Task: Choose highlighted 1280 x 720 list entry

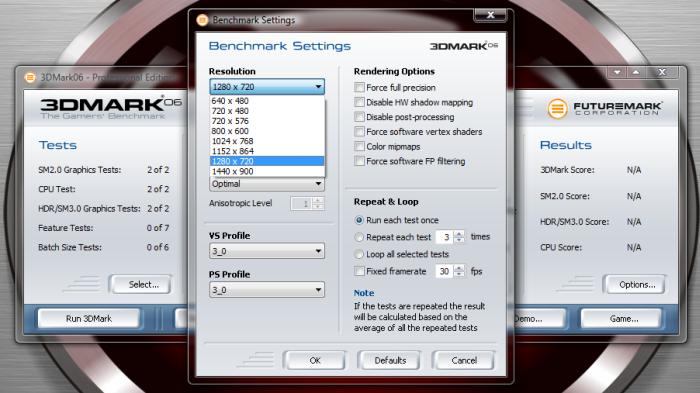Action: click(267, 161)
